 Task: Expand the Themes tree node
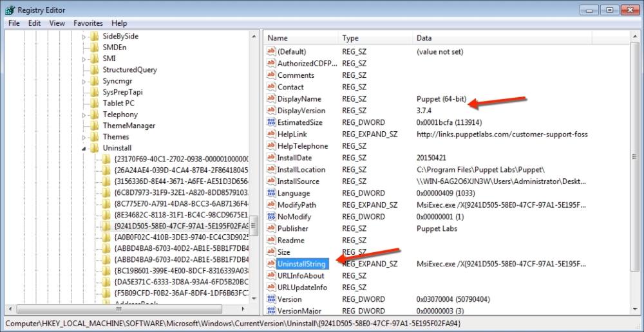[x=84, y=137]
